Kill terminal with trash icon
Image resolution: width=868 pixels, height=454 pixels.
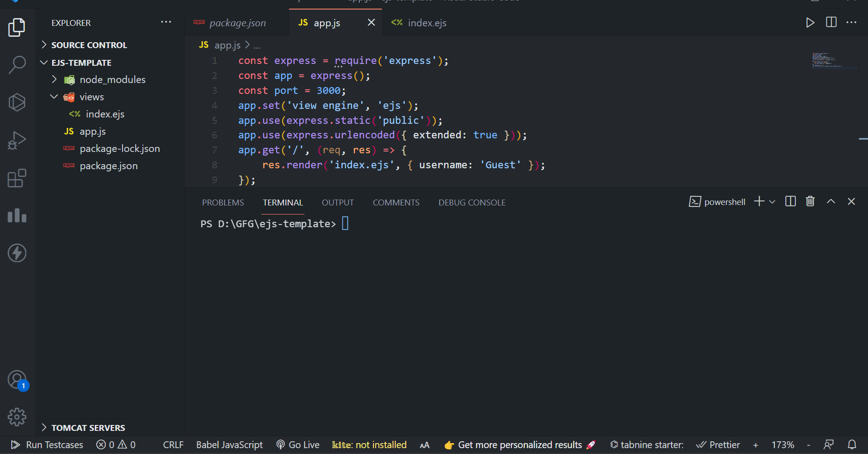pyautogui.click(x=810, y=201)
